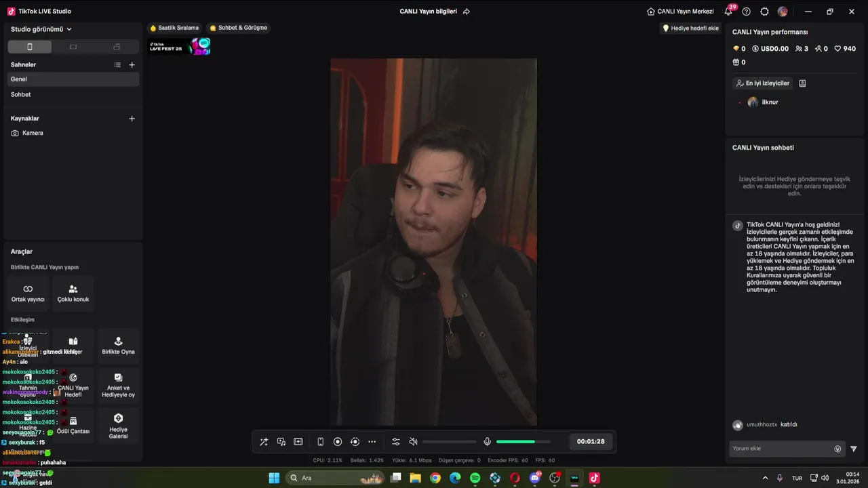The image size is (868, 488).
Task: Open Discord from the taskbar
Action: point(535,478)
